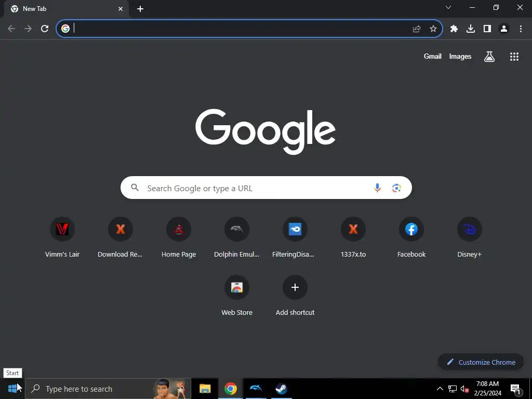This screenshot has width=532, height=399.
Task: Click the network icon in the system tray
Action: point(453,389)
